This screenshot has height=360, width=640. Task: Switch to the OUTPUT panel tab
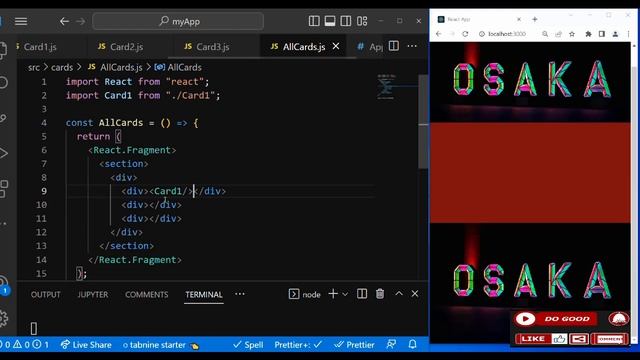45,295
